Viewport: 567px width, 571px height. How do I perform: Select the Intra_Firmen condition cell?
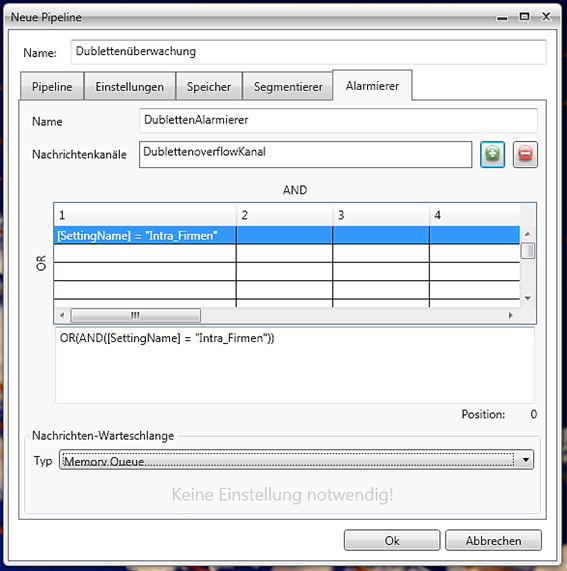tap(145, 235)
